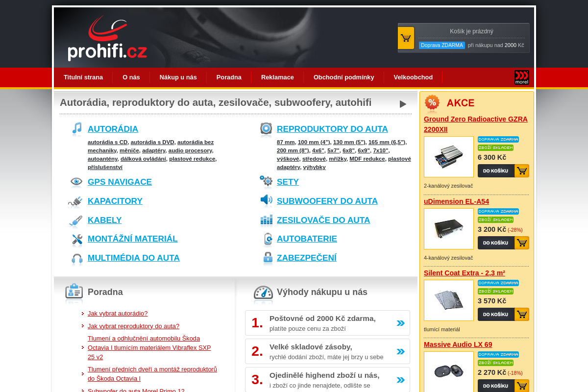The height and width of the screenshot is (392, 588).
Task: Click the chevron beside Velké skladové zásoby
Action: pos(400,351)
